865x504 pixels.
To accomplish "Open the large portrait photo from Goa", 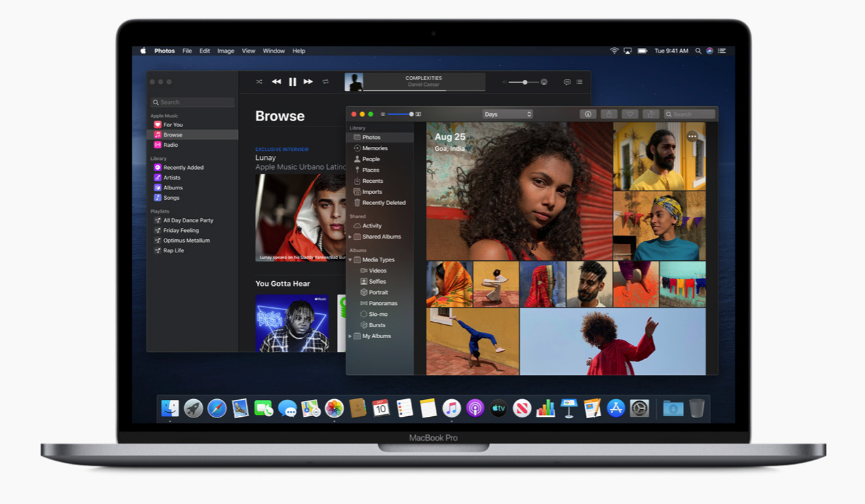I will [x=519, y=191].
